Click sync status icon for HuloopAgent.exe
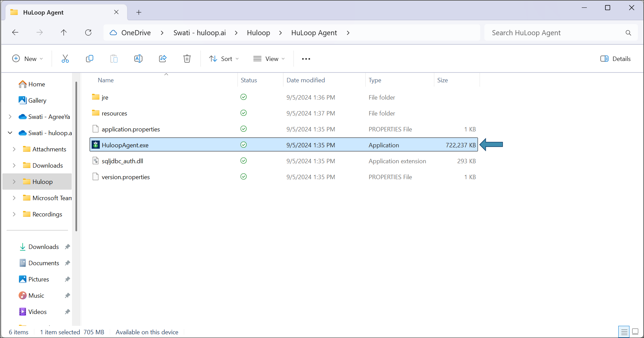 pyautogui.click(x=244, y=145)
